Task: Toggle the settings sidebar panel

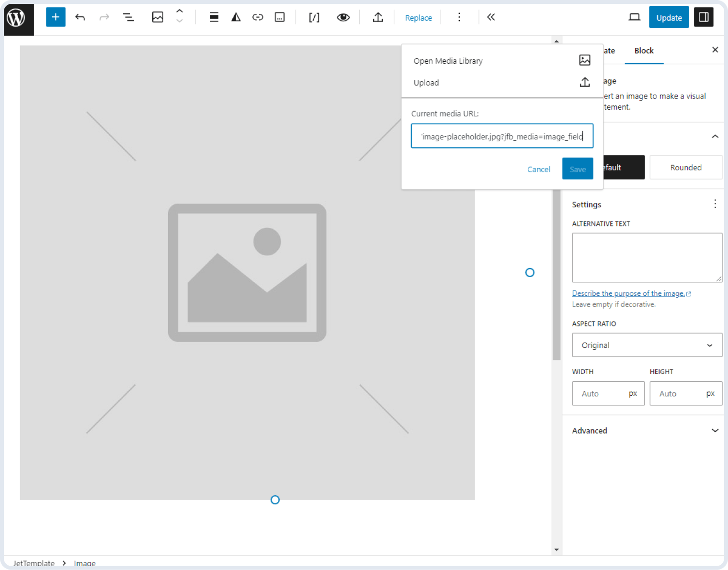Action: coord(704,17)
